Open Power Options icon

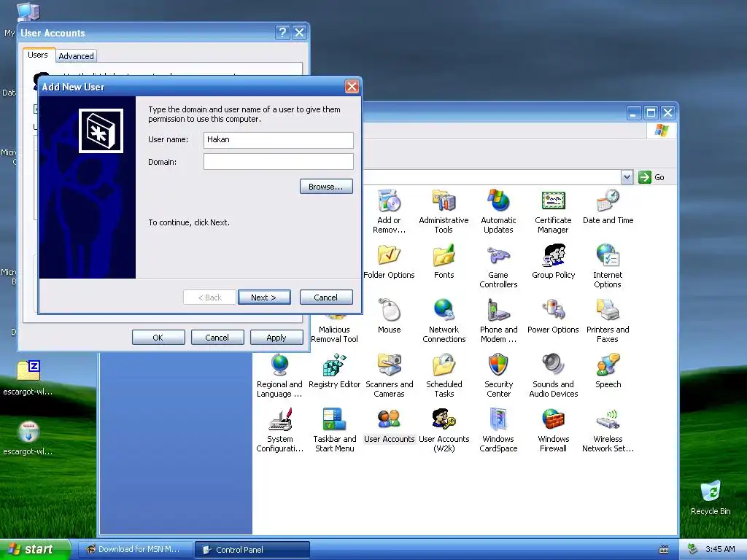[553, 316]
